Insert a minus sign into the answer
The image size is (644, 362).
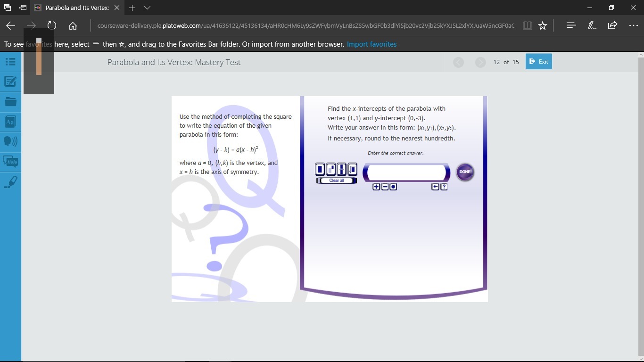pos(385,187)
